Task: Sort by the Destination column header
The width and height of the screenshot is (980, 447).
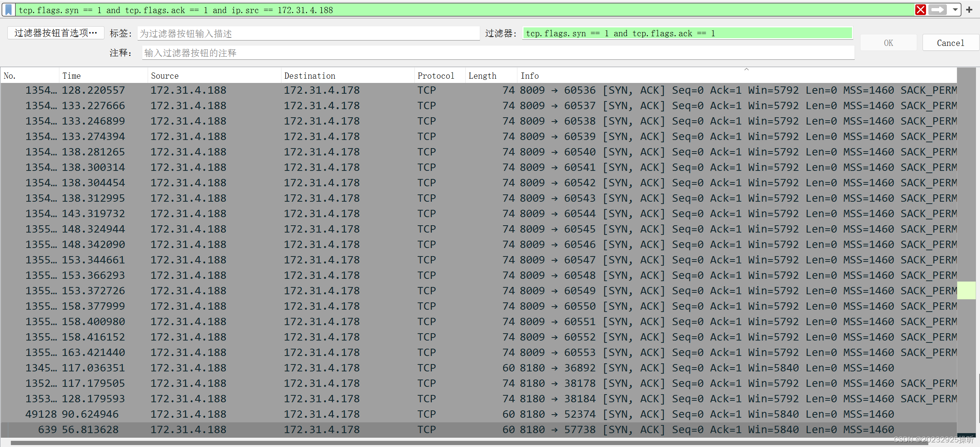Action: pos(348,76)
